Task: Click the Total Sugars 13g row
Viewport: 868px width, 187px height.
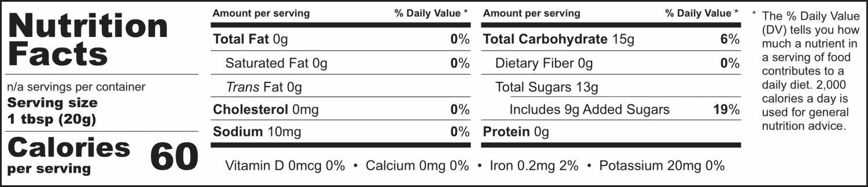Action: 611,87
